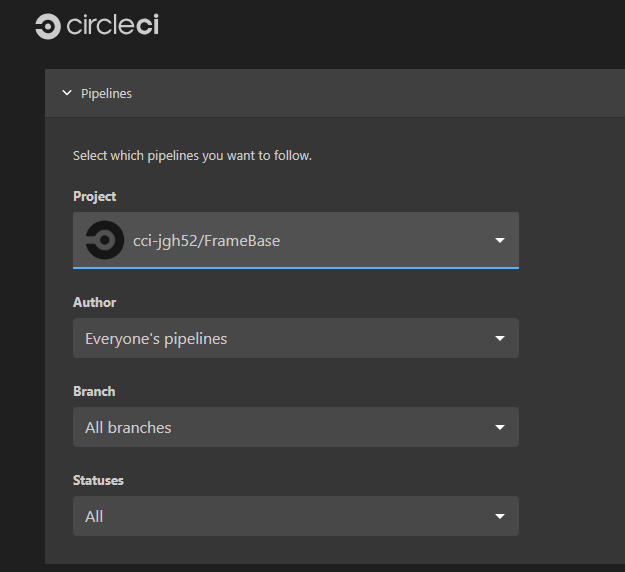Viewport: 625px width, 572px height.
Task: Click the Branch dropdown arrow icon
Action: point(500,427)
